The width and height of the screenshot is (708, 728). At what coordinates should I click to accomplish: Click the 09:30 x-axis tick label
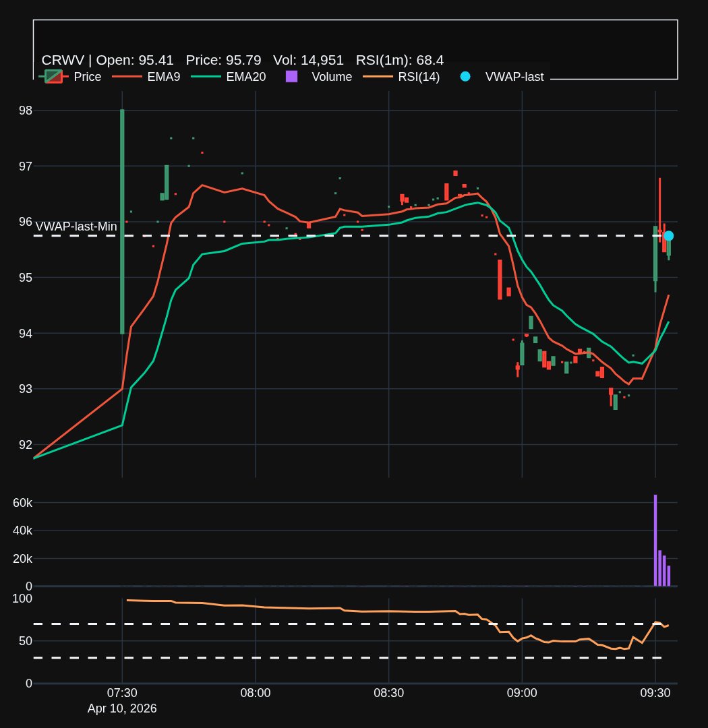655,693
